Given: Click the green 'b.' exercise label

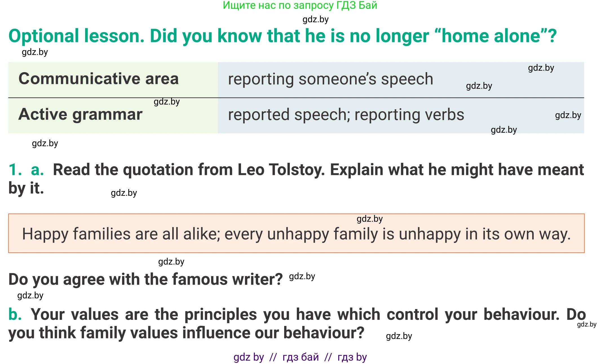Looking at the screenshot, I should tap(15, 314).
